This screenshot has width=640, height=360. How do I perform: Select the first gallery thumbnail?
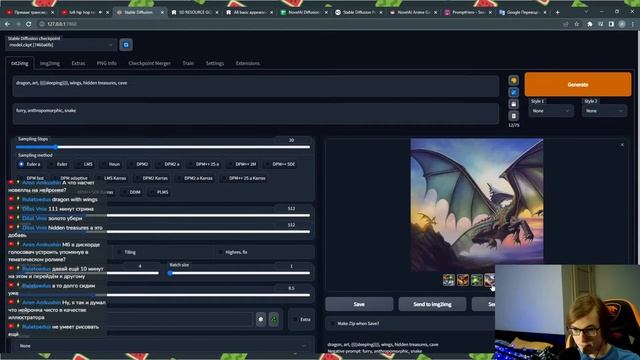click(x=449, y=280)
